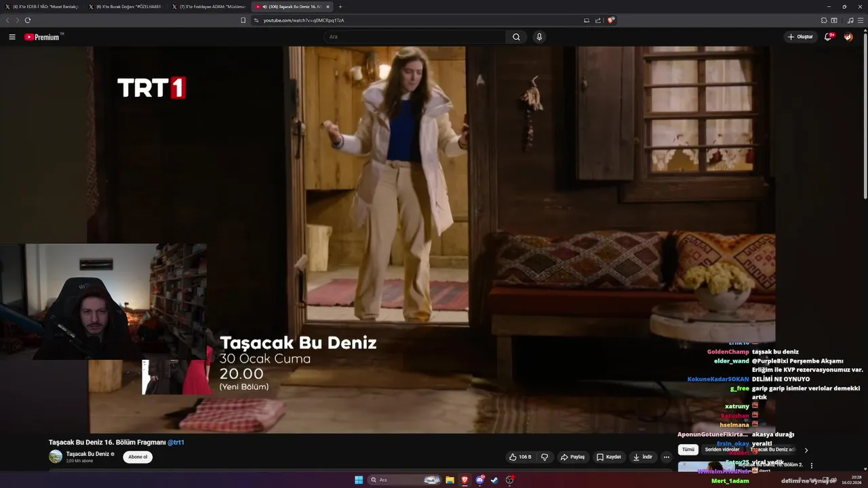Focus the YouTube Ara search box
868x488 pixels.
415,37
